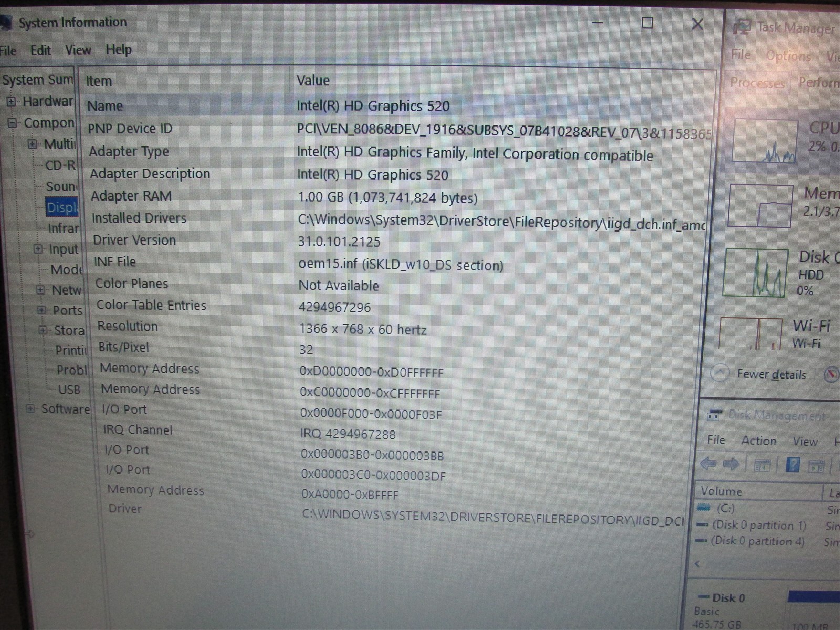Screen dimensions: 840x630
Task: Select Disk 0 partition 4 volume row
Action: 766,541
